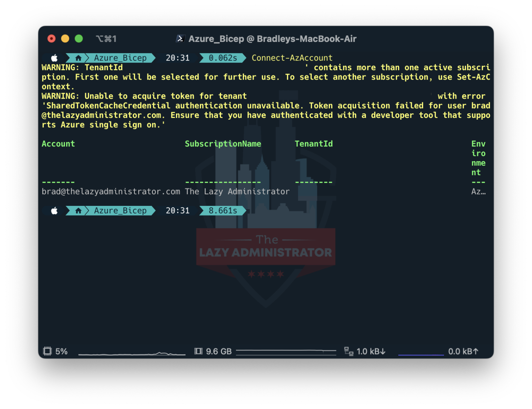Click the title 'Azure_Bicep @ Bradleys-MacBook-Air'
The width and height of the screenshot is (532, 409).
point(272,39)
